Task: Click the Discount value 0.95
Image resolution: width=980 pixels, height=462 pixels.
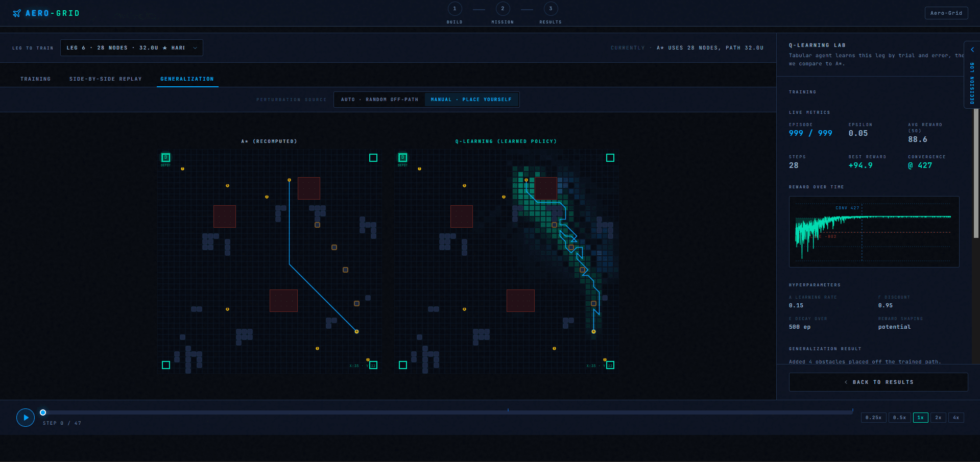Action: click(886, 306)
